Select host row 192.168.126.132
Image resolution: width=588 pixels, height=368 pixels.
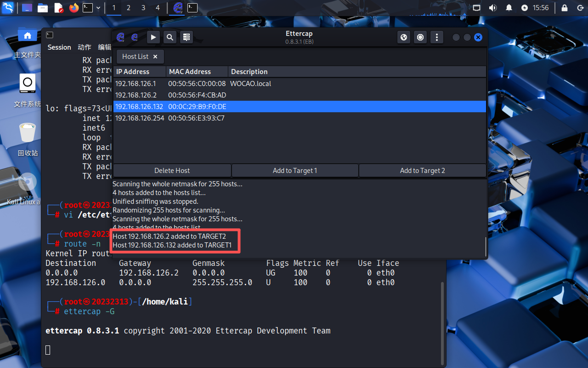tap(300, 107)
